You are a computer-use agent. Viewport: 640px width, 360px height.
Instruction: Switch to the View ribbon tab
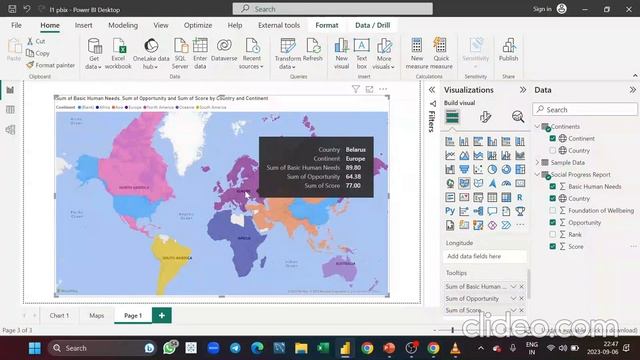[x=161, y=25]
